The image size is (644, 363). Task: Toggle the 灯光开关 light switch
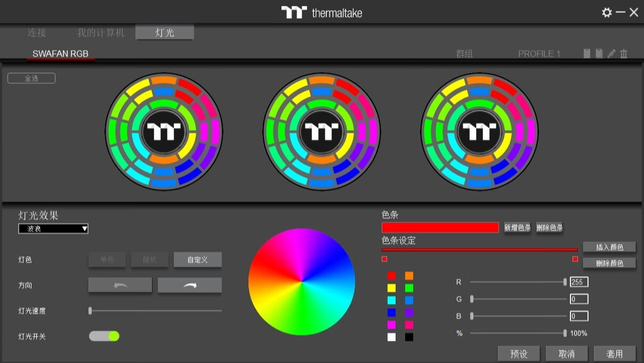tap(104, 336)
